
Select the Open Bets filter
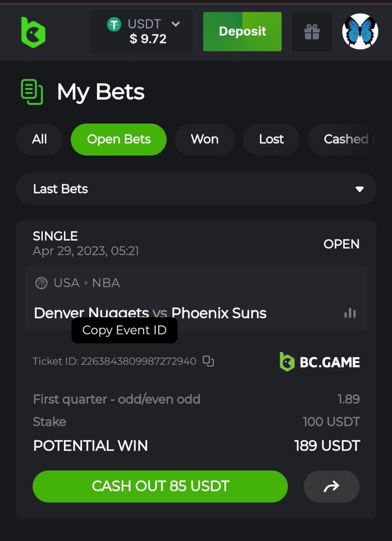click(x=119, y=139)
